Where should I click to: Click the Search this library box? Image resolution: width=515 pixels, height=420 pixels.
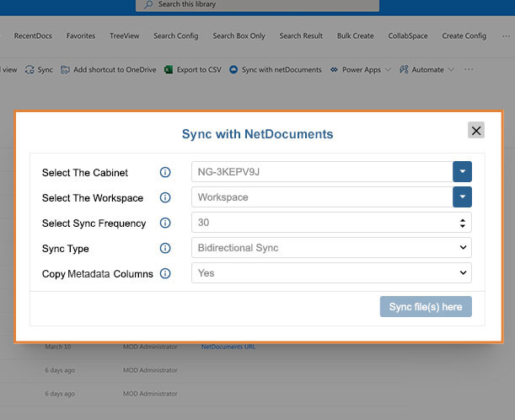[x=257, y=5]
